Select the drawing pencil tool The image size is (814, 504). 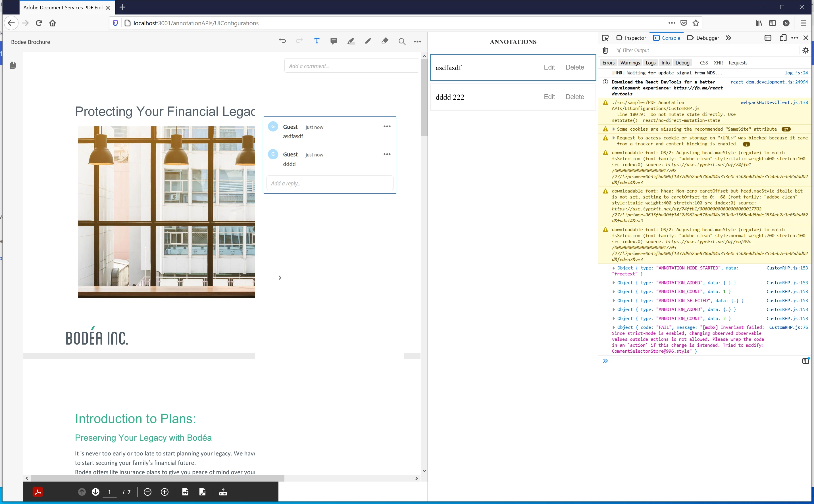(x=368, y=41)
